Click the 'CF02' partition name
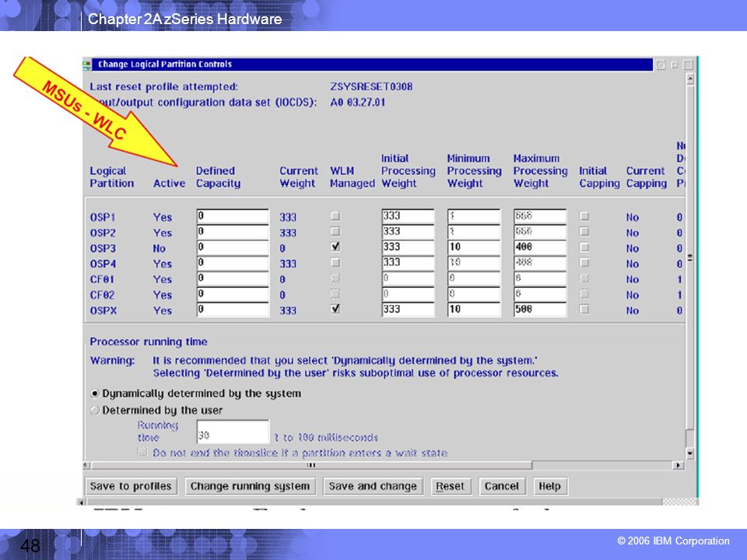 point(102,296)
